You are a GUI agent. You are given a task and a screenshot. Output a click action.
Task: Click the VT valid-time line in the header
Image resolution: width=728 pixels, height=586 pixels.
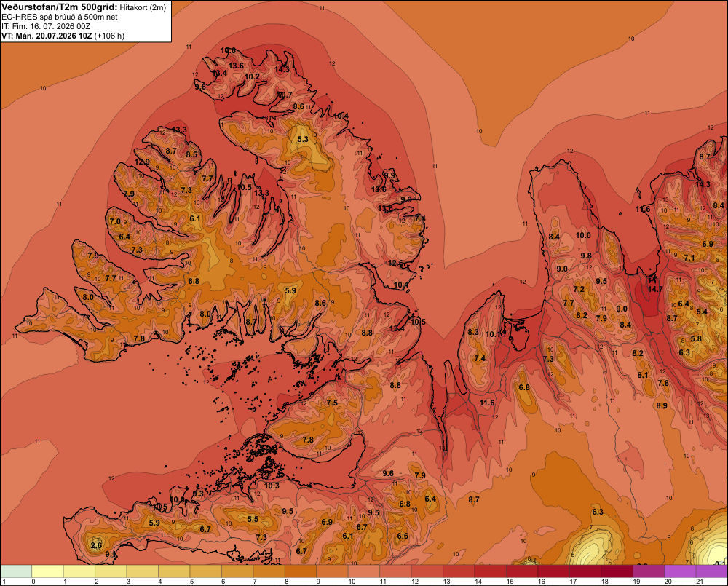pyautogui.click(x=63, y=36)
